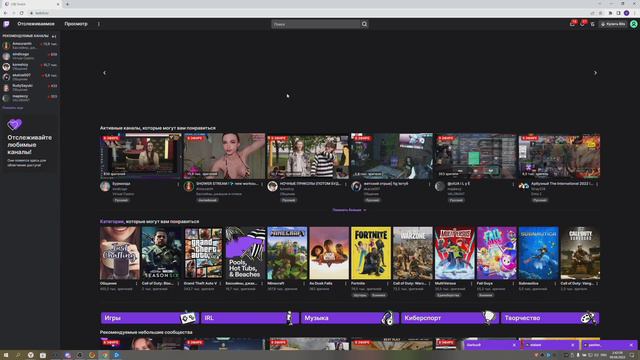Click the Показать еще link in sidebar
The height and width of the screenshot is (360, 640).
coord(13,108)
